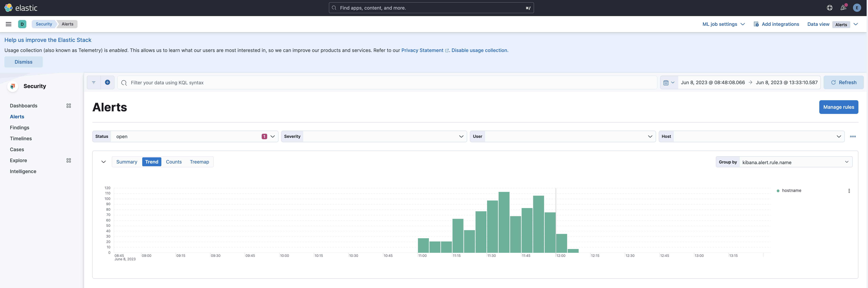
Task: Expand the User filter dropdown
Action: [x=650, y=137]
